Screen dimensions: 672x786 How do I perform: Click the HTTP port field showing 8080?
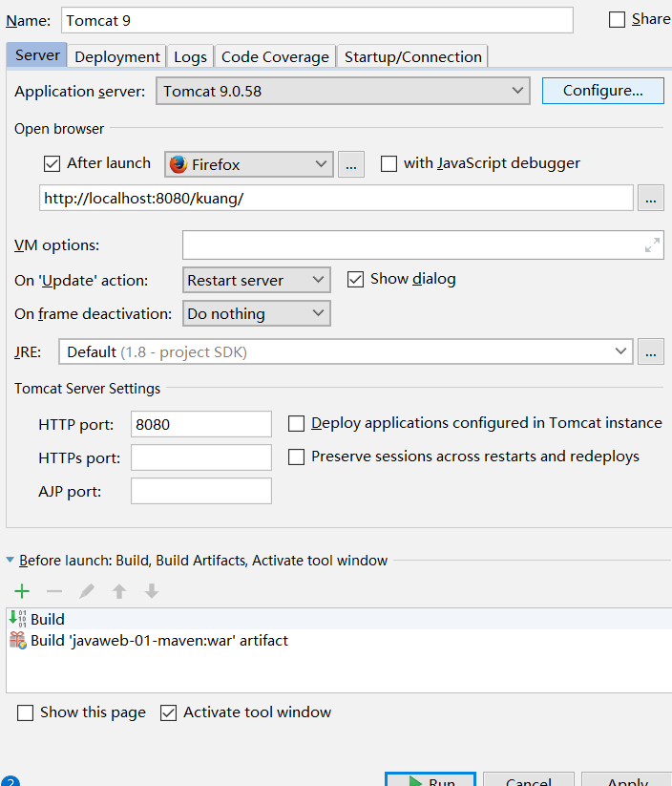pos(201,424)
